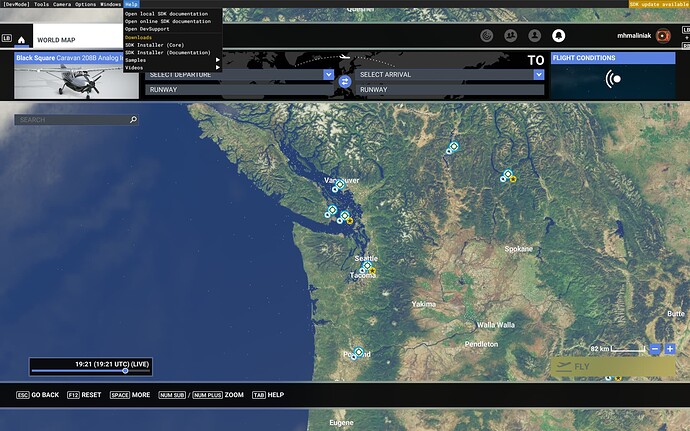This screenshot has height=431, width=690.
Task: Click the zoom in plus button
Action: point(670,349)
